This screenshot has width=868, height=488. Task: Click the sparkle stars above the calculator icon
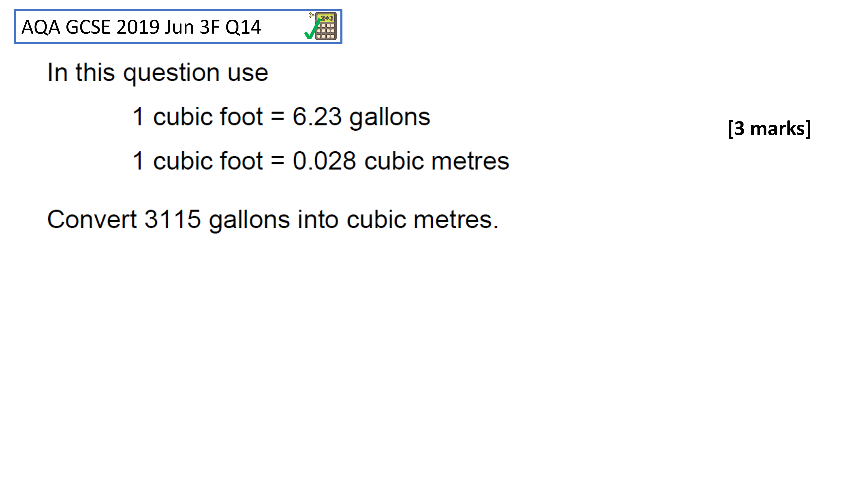(x=312, y=15)
